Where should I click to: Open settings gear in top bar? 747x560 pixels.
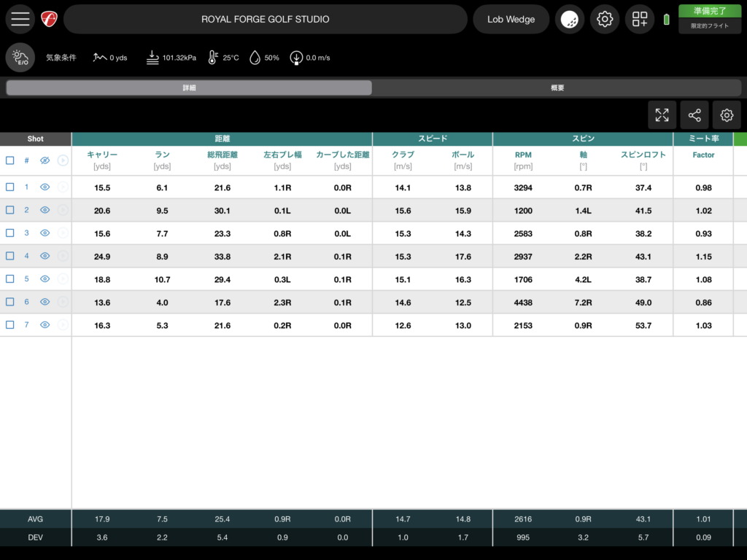coord(604,19)
